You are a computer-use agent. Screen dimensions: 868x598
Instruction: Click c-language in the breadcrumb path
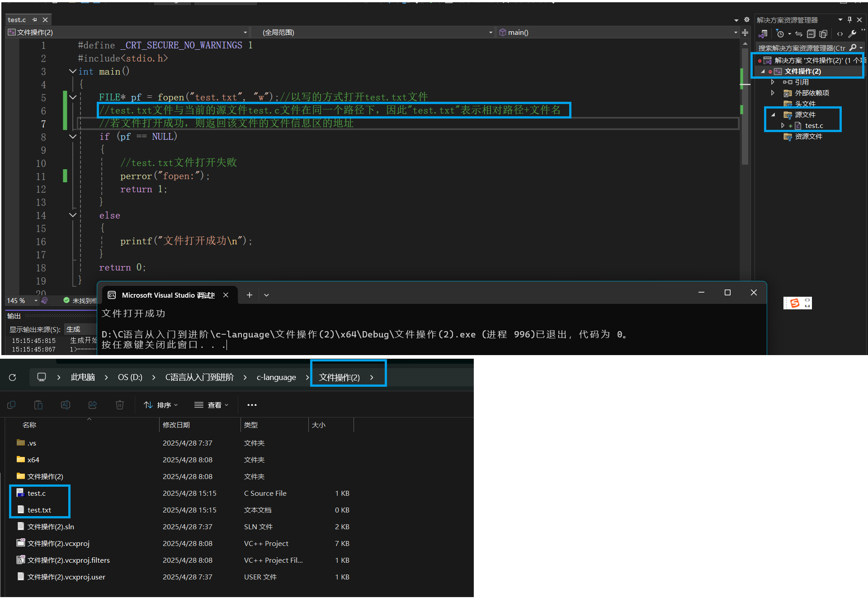pos(276,377)
